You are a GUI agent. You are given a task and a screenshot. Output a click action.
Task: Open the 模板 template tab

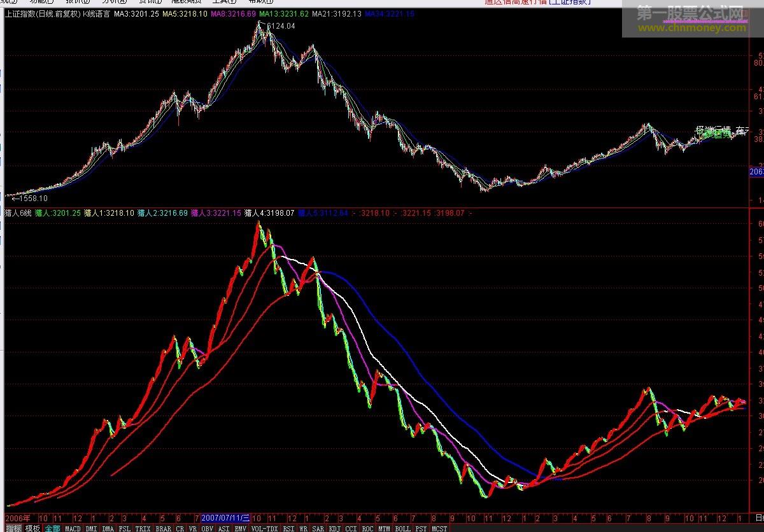click(32, 528)
